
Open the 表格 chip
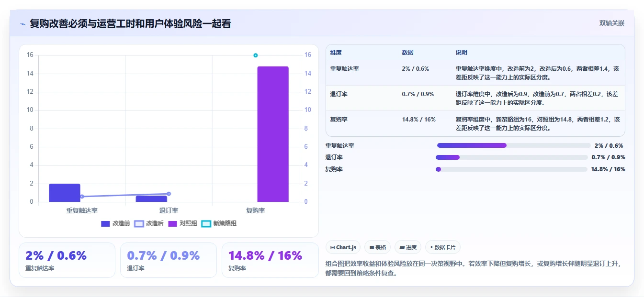point(378,247)
